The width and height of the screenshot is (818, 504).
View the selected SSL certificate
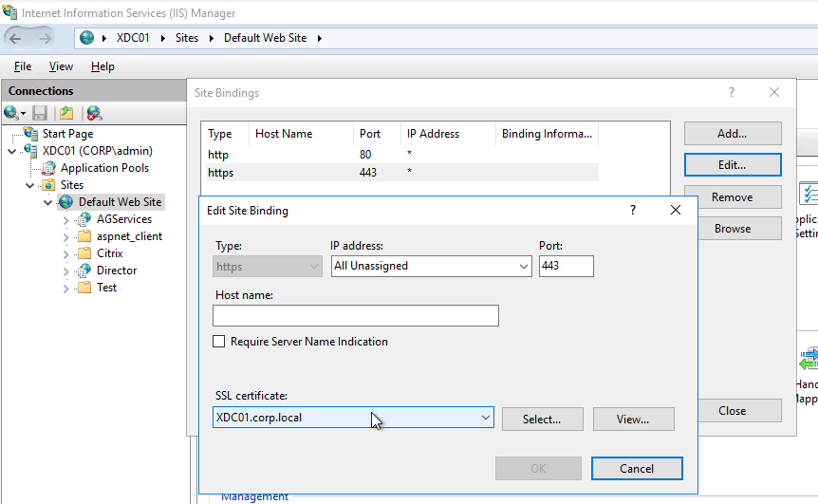[633, 419]
